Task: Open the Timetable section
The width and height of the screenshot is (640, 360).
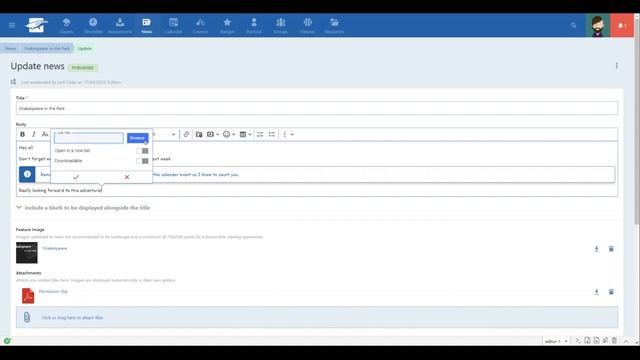Action: click(x=93, y=25)
